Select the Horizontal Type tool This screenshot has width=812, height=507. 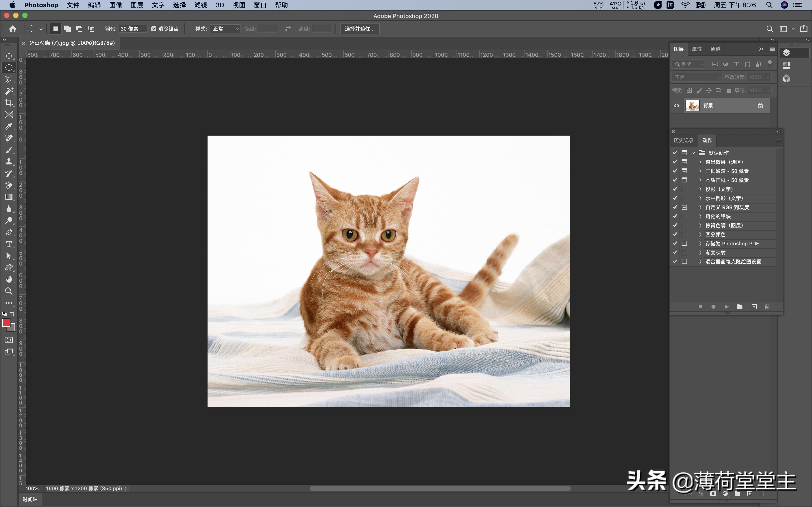point(9,244)
